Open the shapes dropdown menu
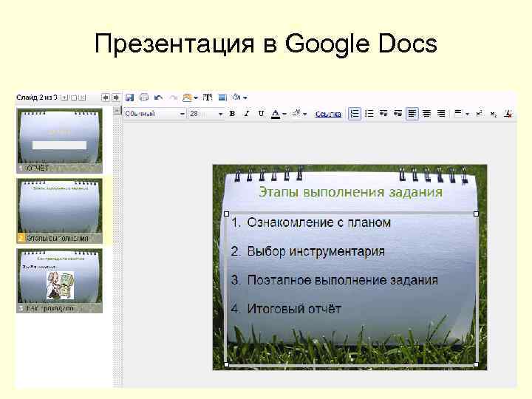 (245, 98)
